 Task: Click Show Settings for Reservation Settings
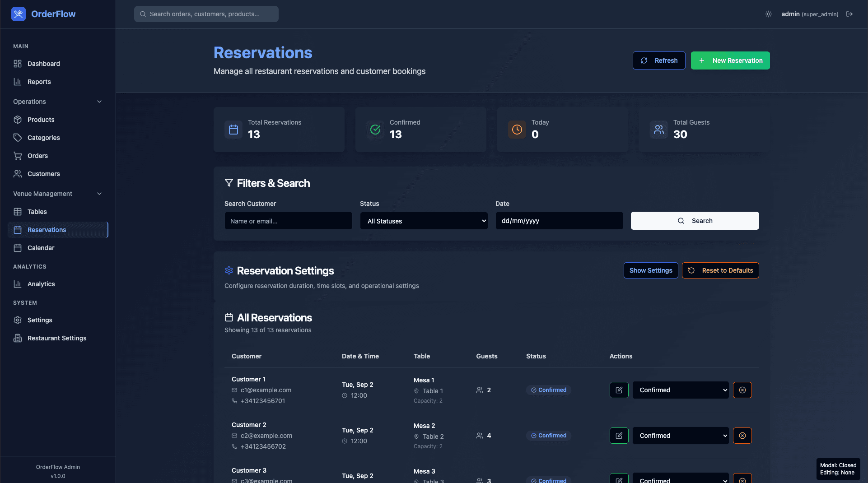pyautogui.click(x=650, y=270)
